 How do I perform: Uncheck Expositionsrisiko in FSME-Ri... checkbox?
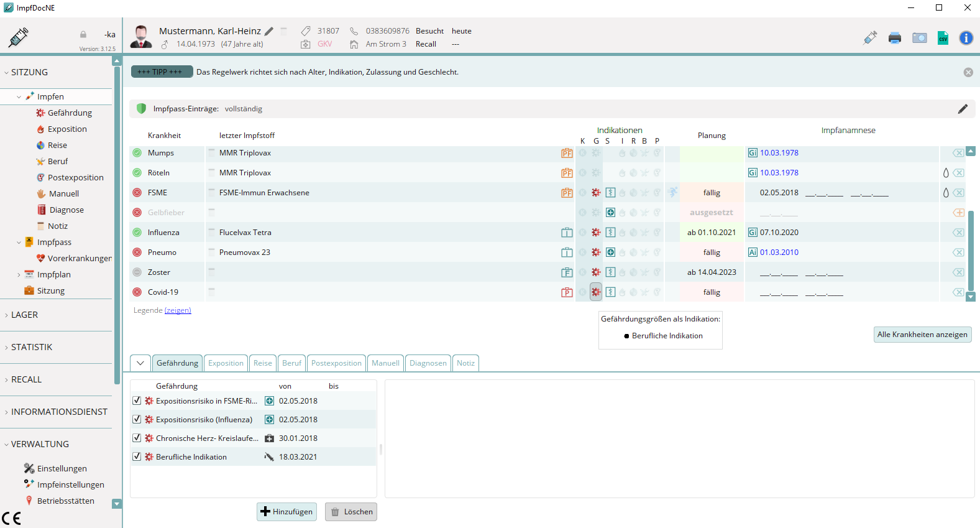[x=137, y=401]
